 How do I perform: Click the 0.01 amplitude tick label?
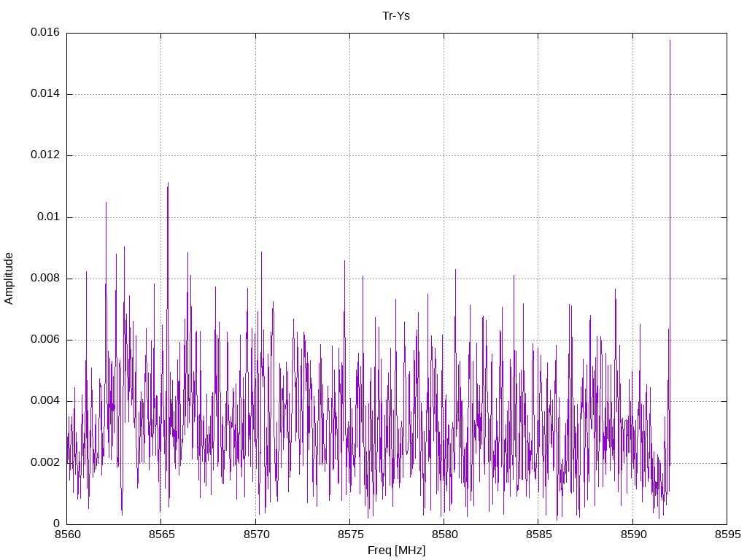click(x=47, y=217)
